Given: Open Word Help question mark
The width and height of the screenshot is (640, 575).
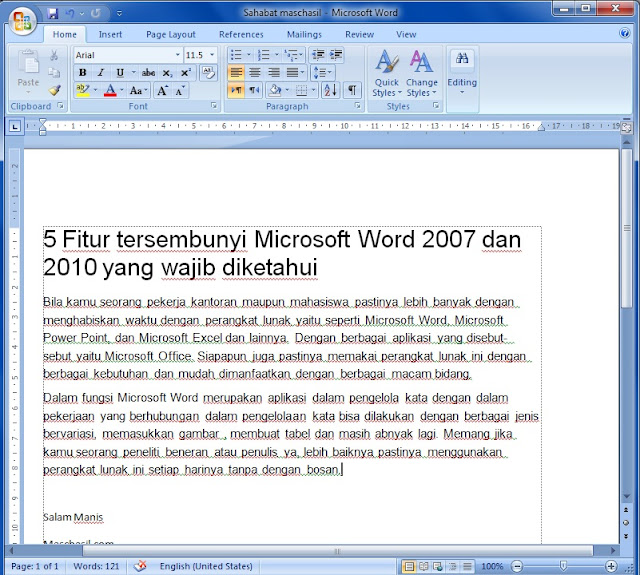Looking at the screenshot, I should click(x=624, y=33).
